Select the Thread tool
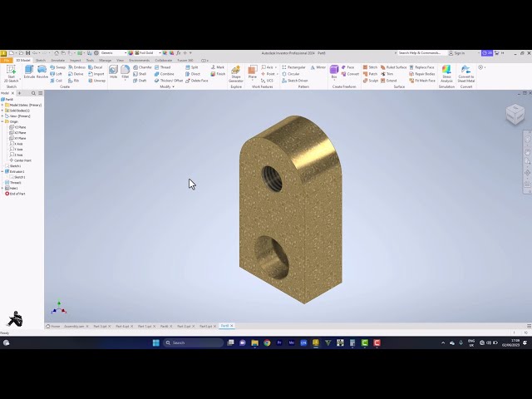532x399 pixels. click(163, 67)
